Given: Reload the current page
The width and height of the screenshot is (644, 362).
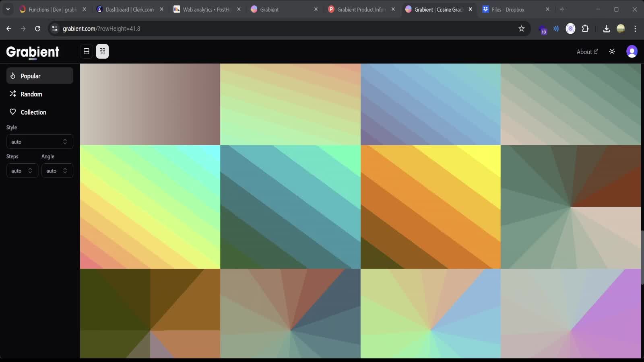Looking at the screenshot, I should point(37,29).
